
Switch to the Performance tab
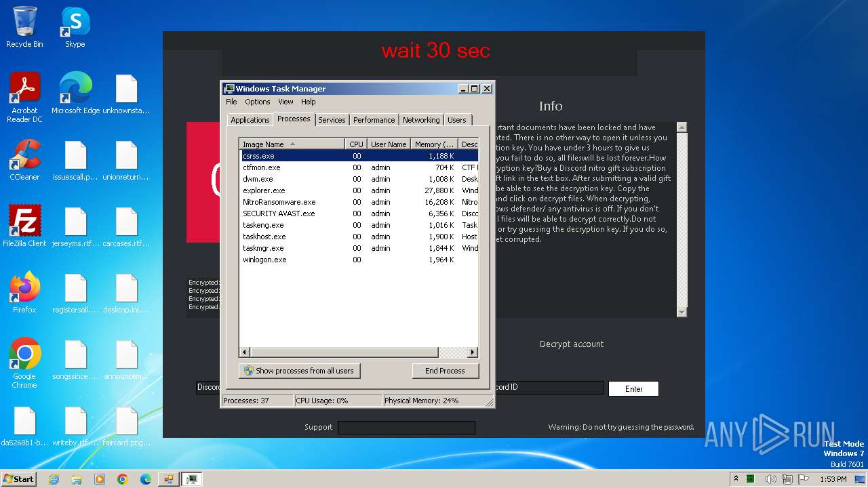point(374,120)
